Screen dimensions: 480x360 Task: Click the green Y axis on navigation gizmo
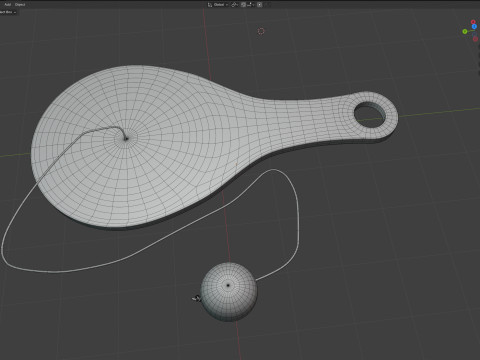tap(465, 31)
